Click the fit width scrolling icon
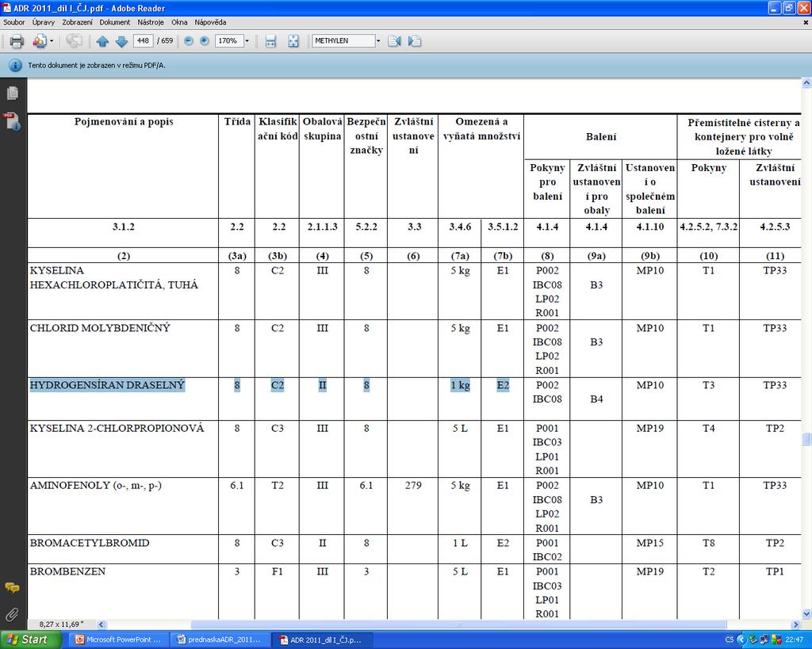Viewport: 812px width, 649px height. click(270, 41)
